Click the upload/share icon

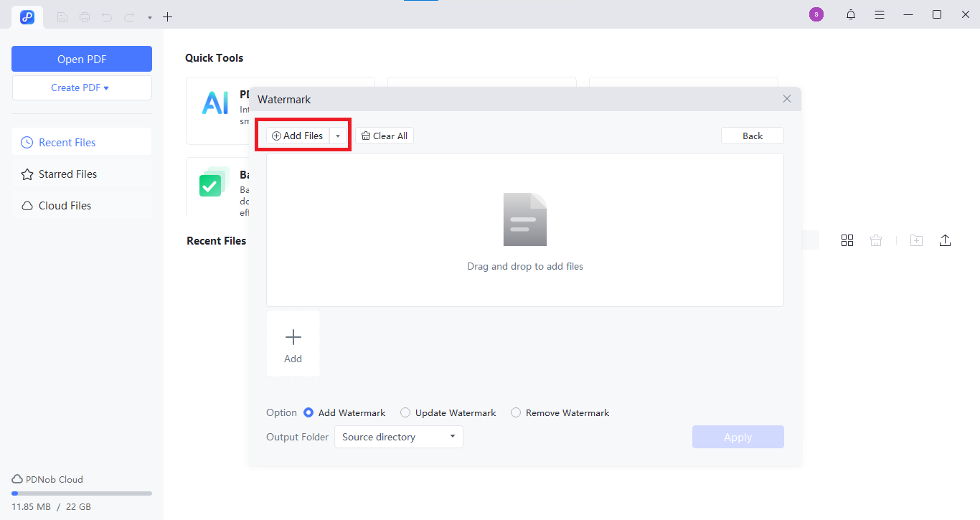coord(945,240)
